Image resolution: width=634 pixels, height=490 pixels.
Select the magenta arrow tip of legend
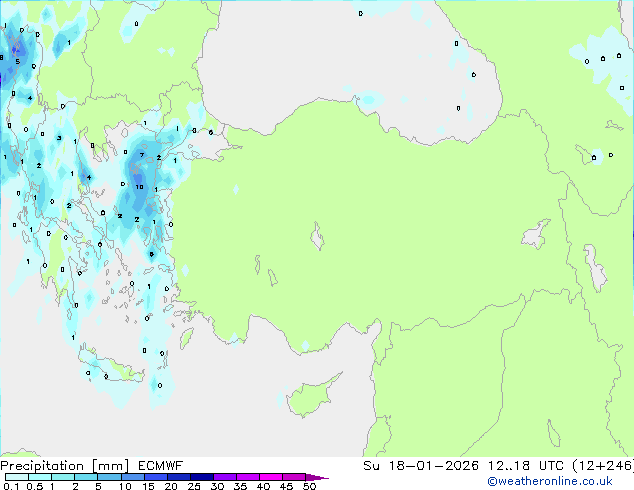tap(322, 478)
